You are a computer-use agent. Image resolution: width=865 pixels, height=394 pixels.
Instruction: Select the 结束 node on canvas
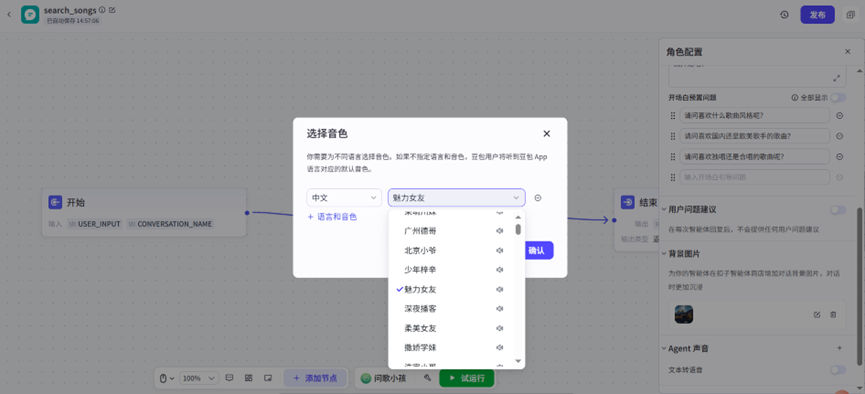pos(637,220)
